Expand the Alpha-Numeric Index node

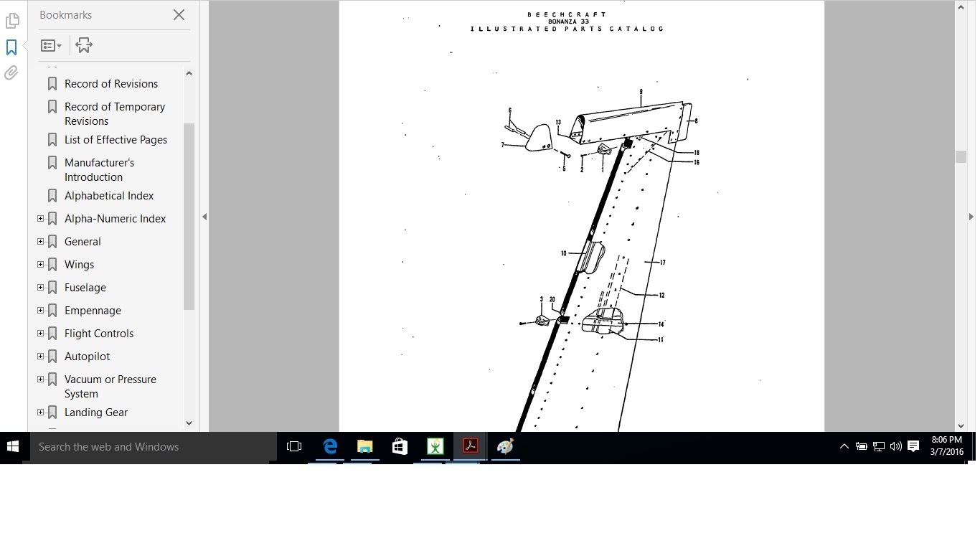click(x=41, y=219)
